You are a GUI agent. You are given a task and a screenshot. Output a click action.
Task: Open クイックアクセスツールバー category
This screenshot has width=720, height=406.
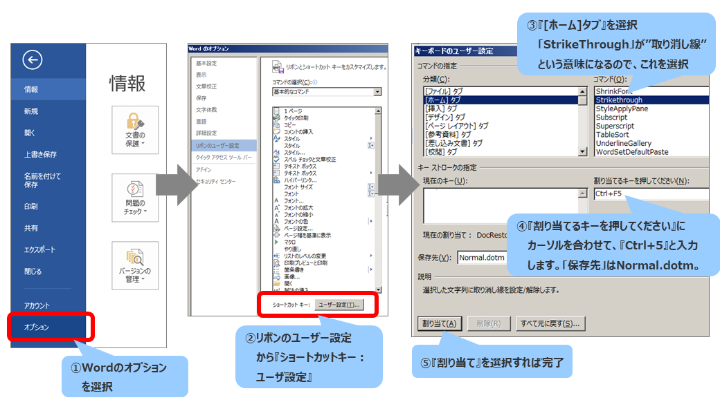(x=224, y=158)
